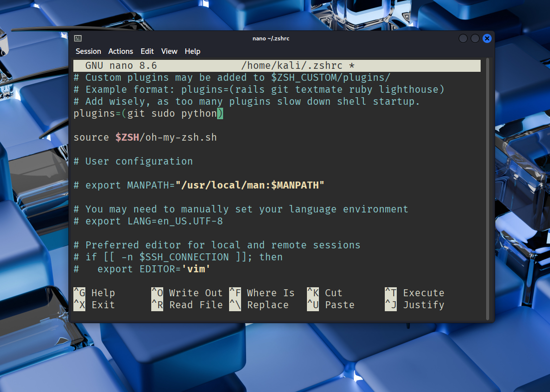Click the ^G Help shortcut label
Image resolution: width=550 pixels, height=392 pixels.
coord(94,293)
